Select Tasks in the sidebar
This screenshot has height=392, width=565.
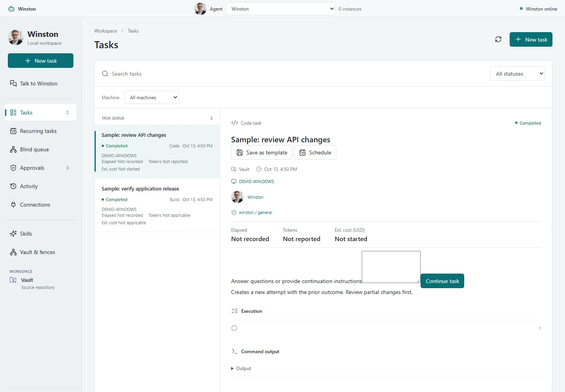coord(40,113)
